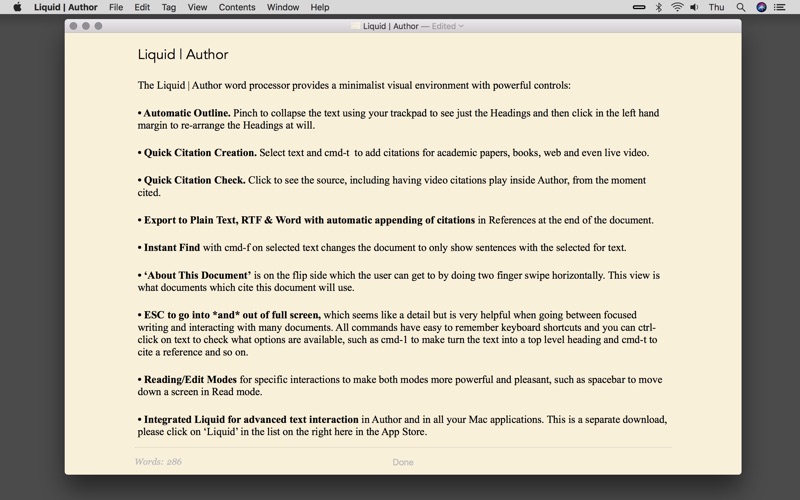The height and width of the screenshot is (500, 800).
Task: Expand the Edited title dropdown arrow
Action: pos(461,26)
